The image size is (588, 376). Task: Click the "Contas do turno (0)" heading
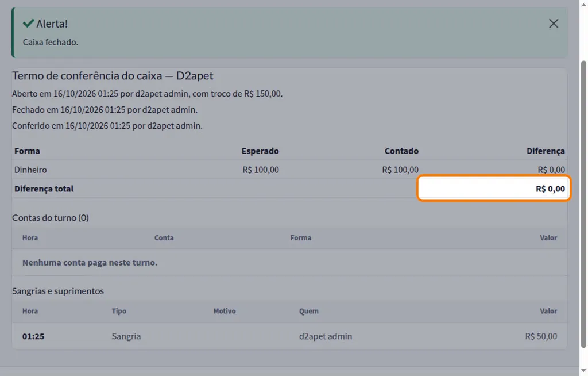(x=51, y=218)
